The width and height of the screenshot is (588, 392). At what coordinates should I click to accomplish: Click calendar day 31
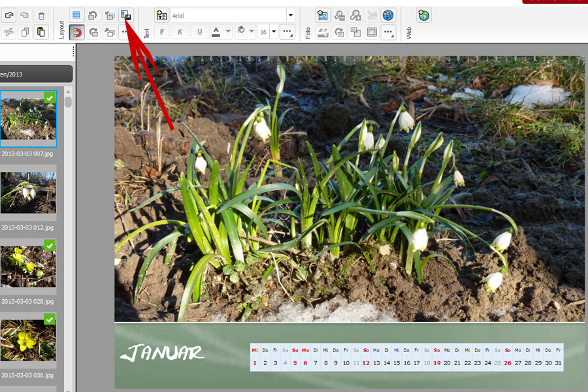tap(558, 363)
